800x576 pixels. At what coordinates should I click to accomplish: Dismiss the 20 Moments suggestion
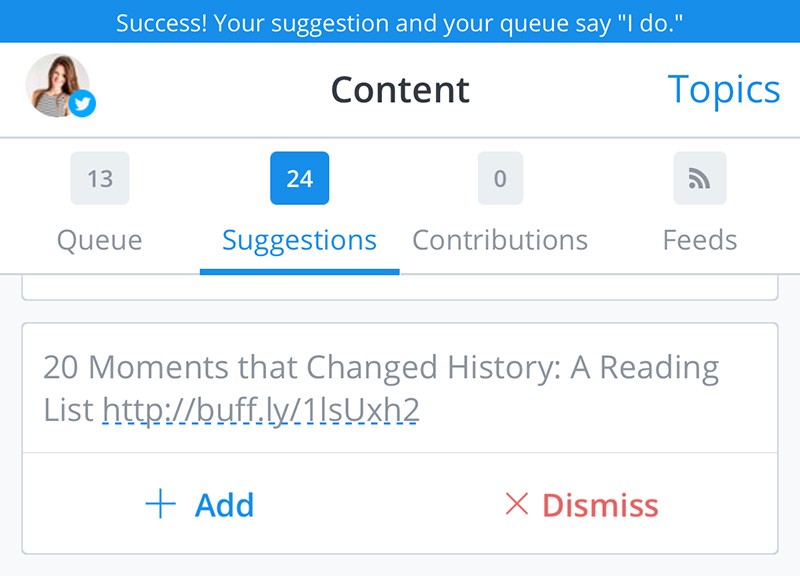click(x=582, y=505)
